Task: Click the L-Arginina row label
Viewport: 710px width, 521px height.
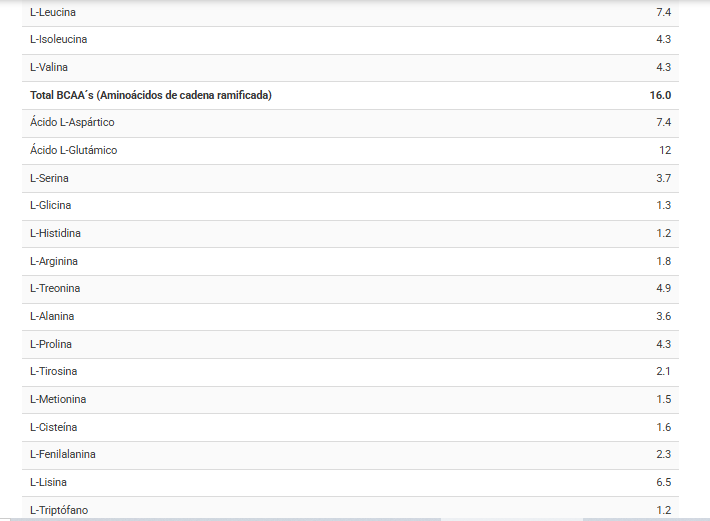Action: [54, 261]
